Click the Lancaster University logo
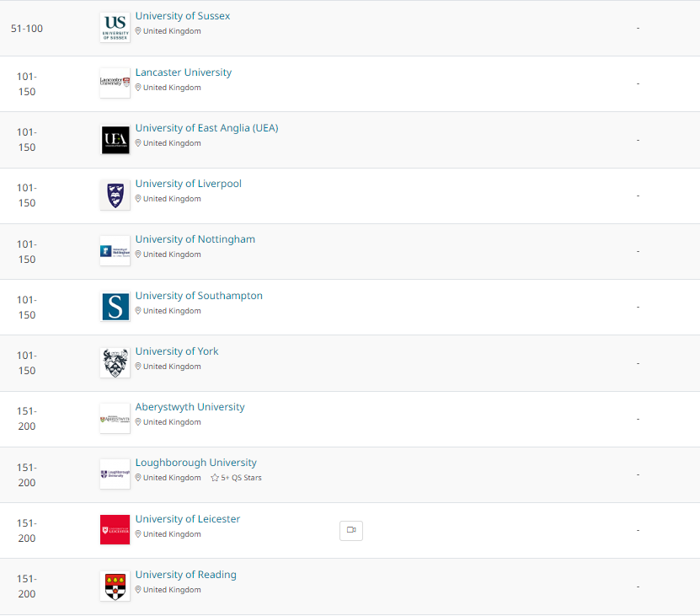This screenshot has height=616, width=700. pos(115,83)
